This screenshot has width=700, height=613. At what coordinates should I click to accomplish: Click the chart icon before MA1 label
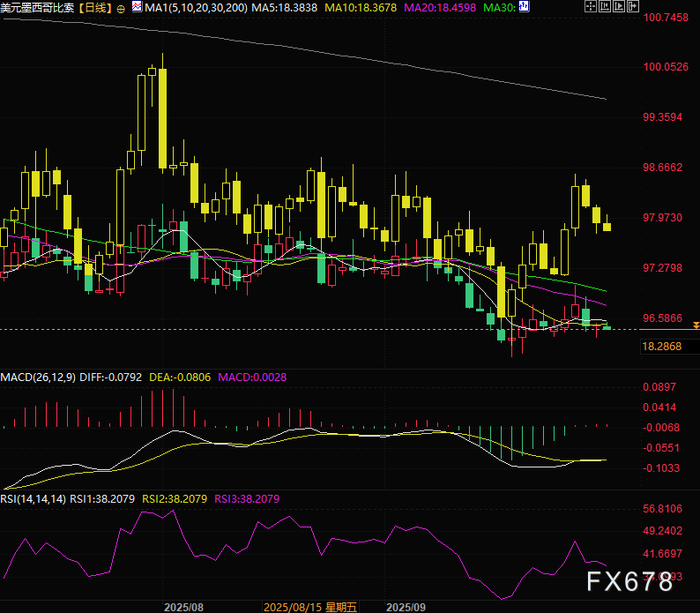tap(137, 7)
